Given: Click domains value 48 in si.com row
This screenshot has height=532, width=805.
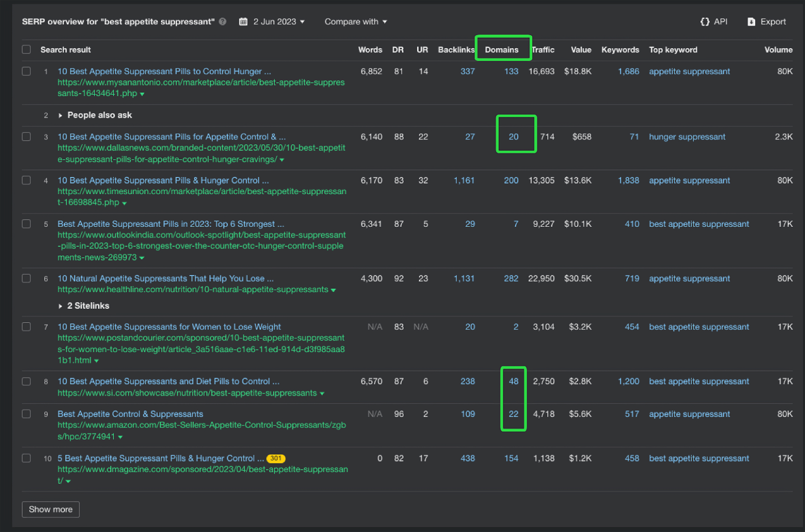Looking at the screenshot, I should [x=514, y=382].
